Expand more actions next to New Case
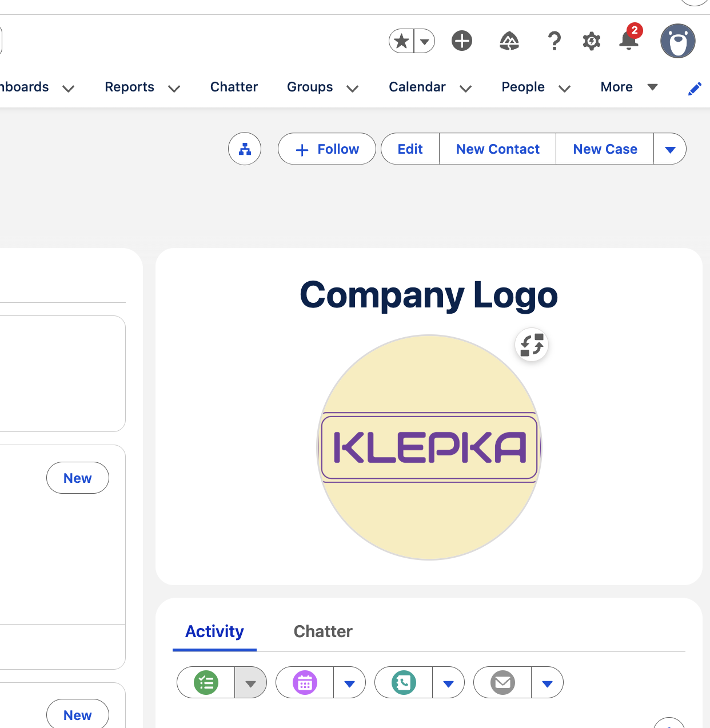Screen dimensions: 710x728 (670, 149)
